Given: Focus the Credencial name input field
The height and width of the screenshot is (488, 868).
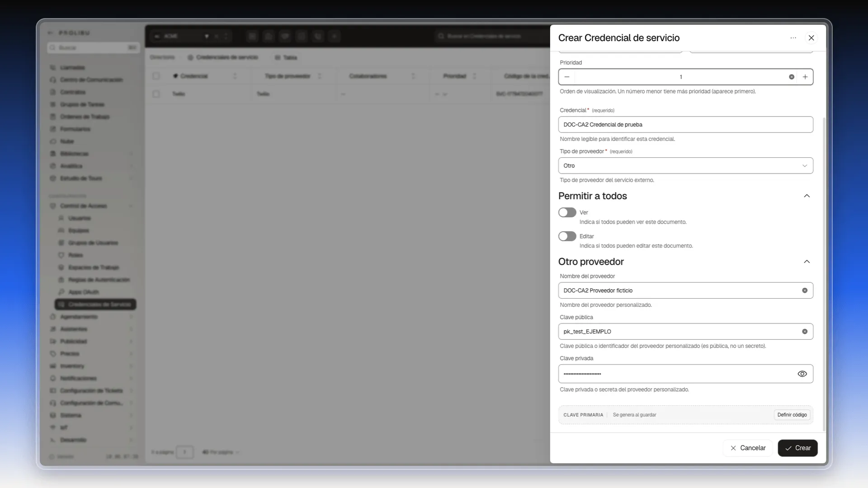Looking at the screenshot, I should [685, 125].
